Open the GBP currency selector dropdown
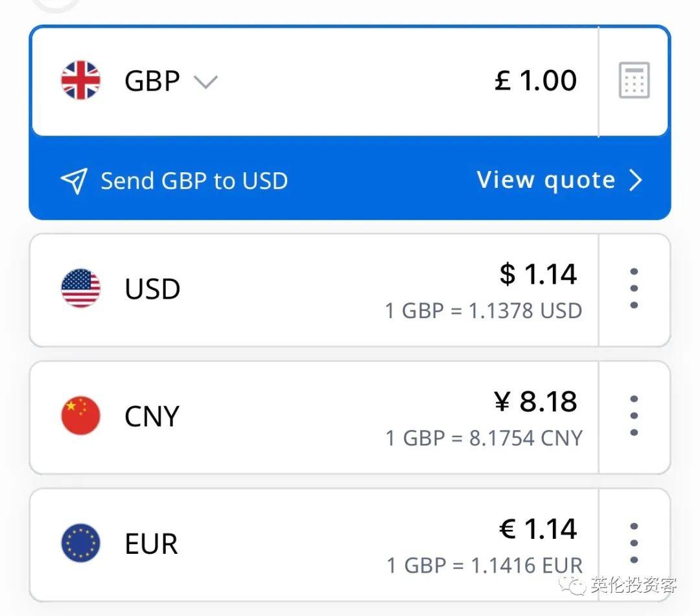The height and width of the screenshot is (616, 700). (x=206, y=82)
